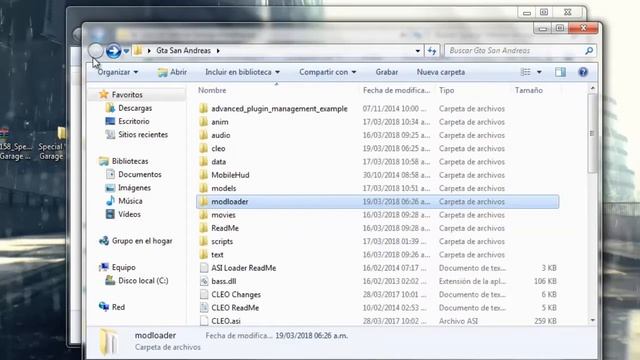Open Disco local (C:)
This screenshot has height=360, width=640.
143,281
